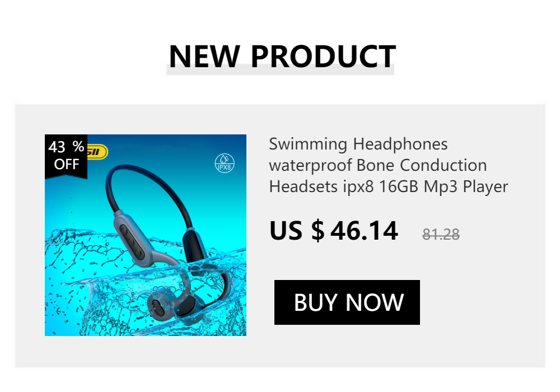Image resolution: width=560 pixels, height=392 pixels.
Task: Click the 43% OFF discount badge
Action: (66, 156)
